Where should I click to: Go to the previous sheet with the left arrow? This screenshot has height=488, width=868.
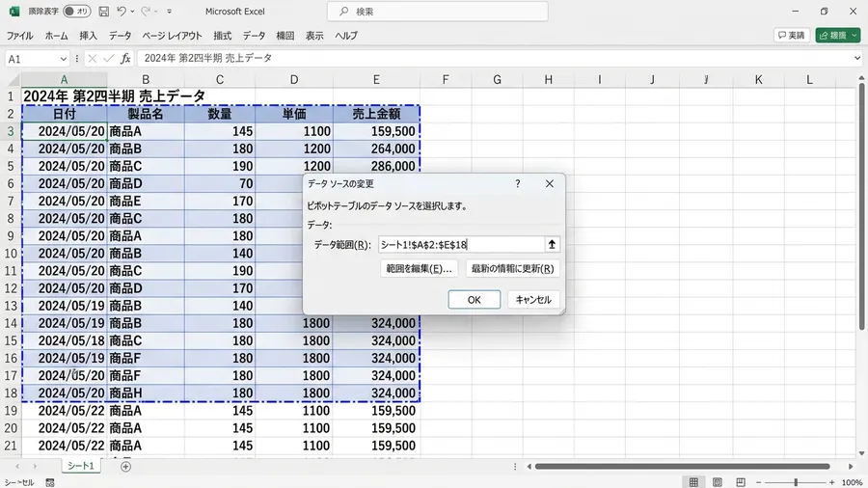coord(17,467)
